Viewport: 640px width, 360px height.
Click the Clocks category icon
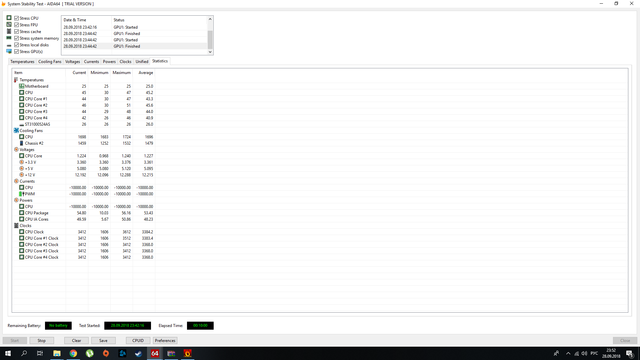point(16,226)
